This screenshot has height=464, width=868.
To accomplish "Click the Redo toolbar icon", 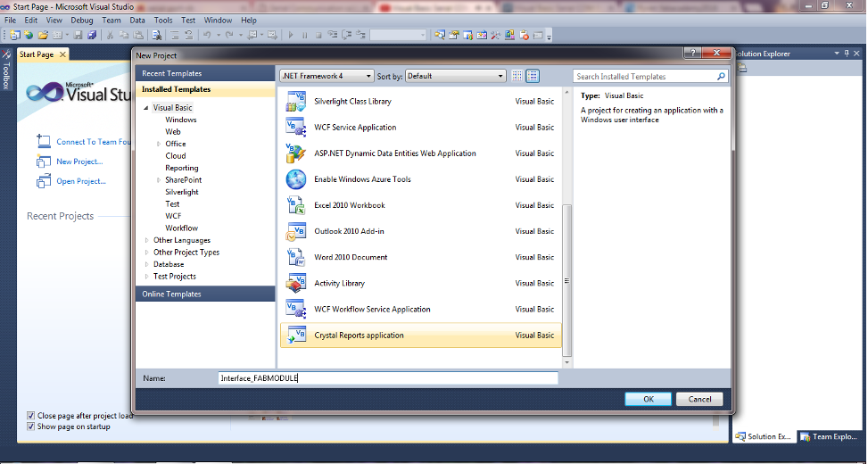I will 228,35.
